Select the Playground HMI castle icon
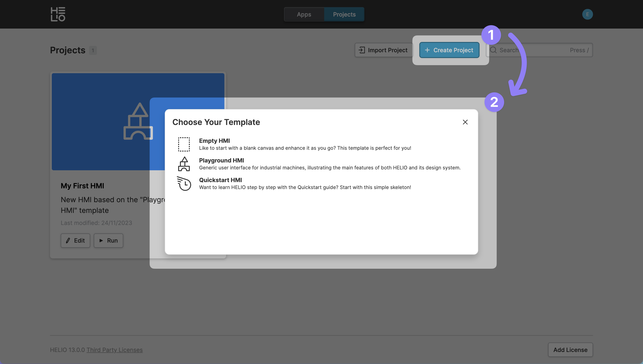Screen dimensions: 643x364 tap(184, 164)
